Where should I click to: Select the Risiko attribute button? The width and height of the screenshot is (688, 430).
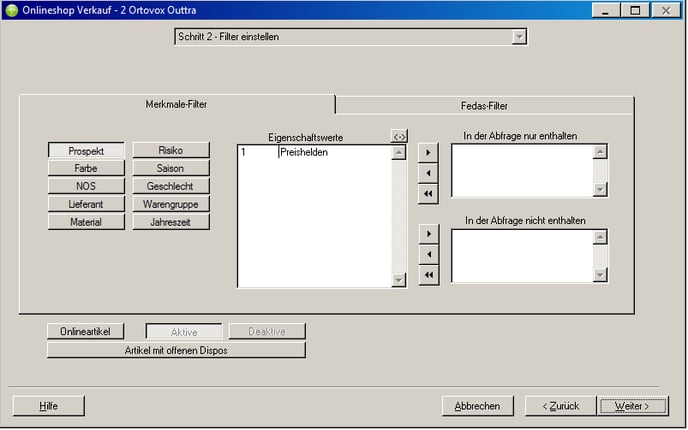[171, 150]
